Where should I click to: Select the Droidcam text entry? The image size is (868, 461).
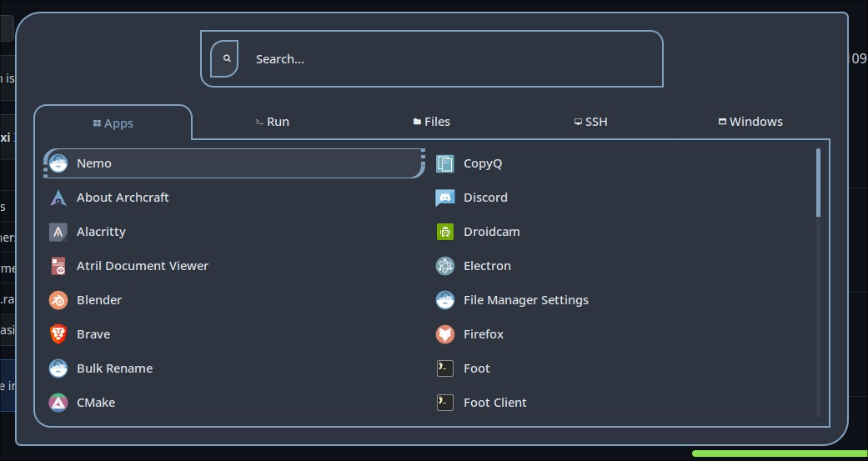click(x=492, y=232)
